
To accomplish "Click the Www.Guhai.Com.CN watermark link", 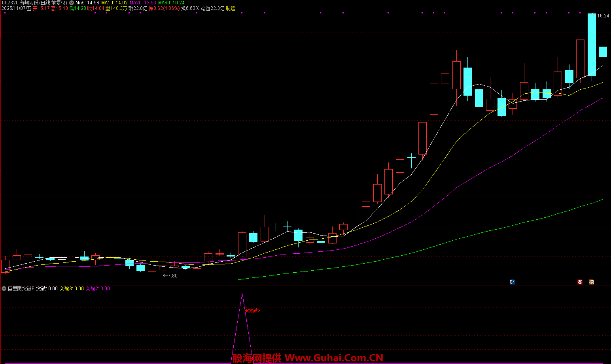I will point(334,358).
